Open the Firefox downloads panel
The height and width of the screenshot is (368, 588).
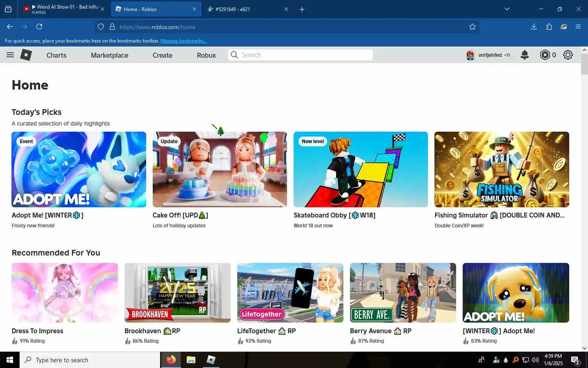534,27
